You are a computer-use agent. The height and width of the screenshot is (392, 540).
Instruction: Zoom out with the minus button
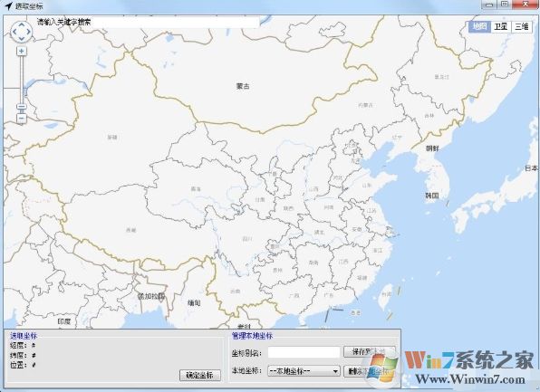coord(22,119)
